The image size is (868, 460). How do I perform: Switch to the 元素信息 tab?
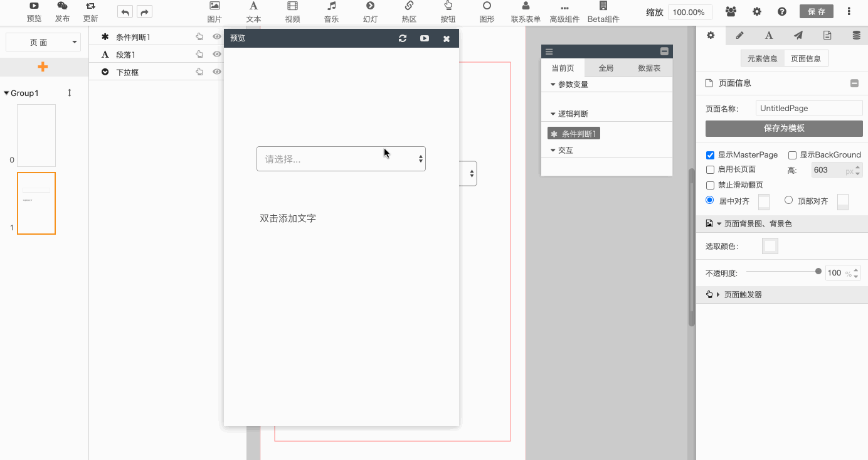tap(762, 59)
